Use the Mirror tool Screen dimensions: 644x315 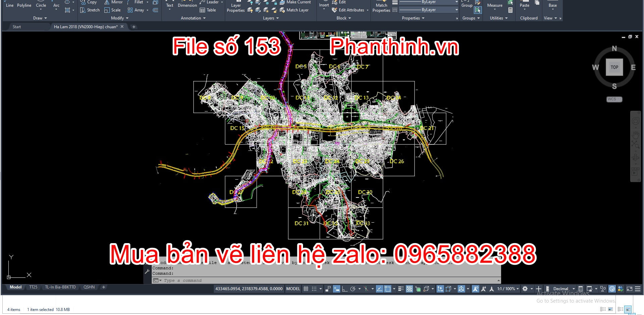[x=113, y=2]
